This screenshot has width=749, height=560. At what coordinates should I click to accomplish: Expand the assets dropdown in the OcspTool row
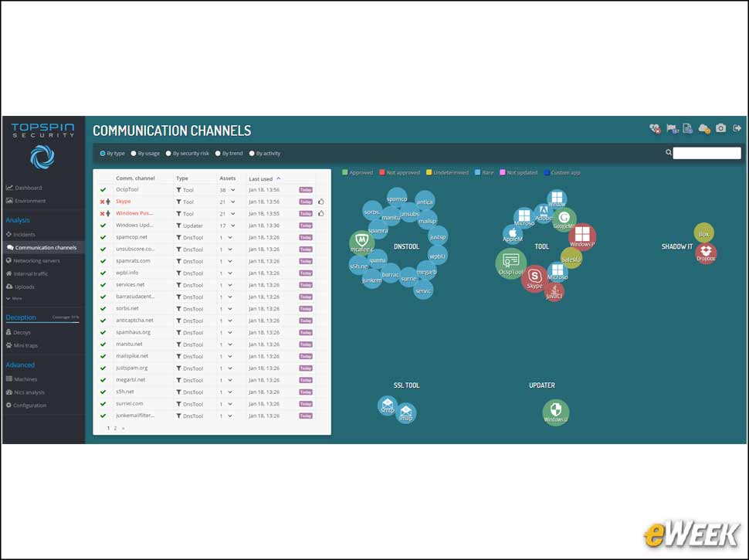232,190
